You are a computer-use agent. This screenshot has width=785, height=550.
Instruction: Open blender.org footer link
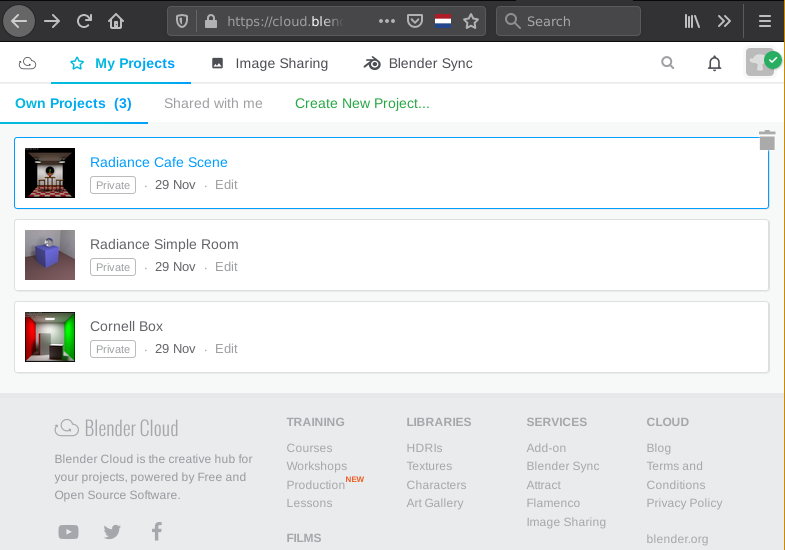(677, 539)
